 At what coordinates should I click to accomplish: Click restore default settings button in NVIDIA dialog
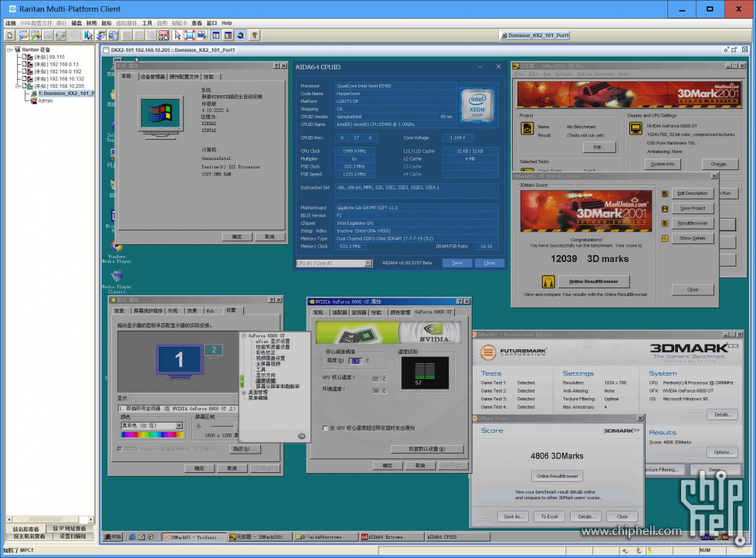point(427,449)
